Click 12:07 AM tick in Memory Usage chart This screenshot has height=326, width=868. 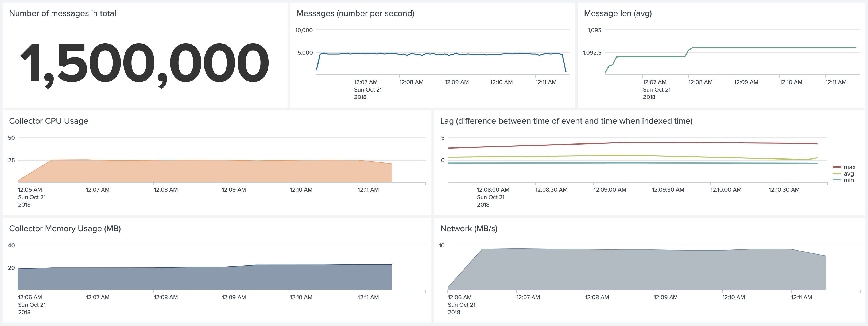[x=98, y=297]
